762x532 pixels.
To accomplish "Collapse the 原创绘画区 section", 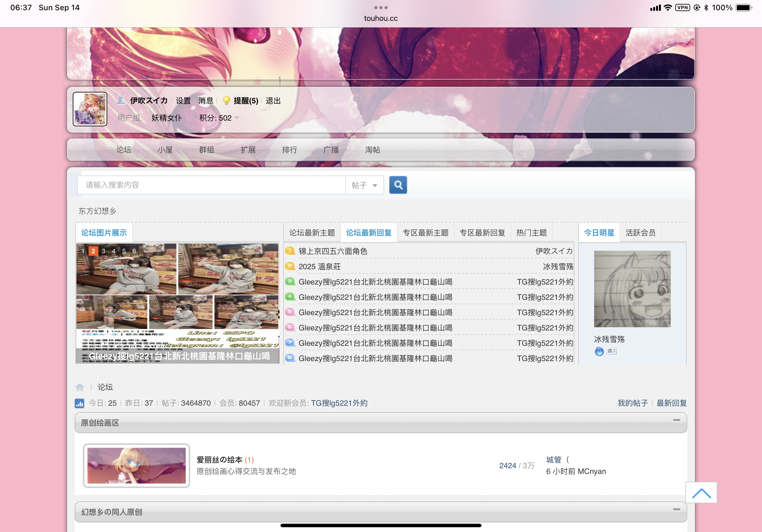I will click(677, 420).
